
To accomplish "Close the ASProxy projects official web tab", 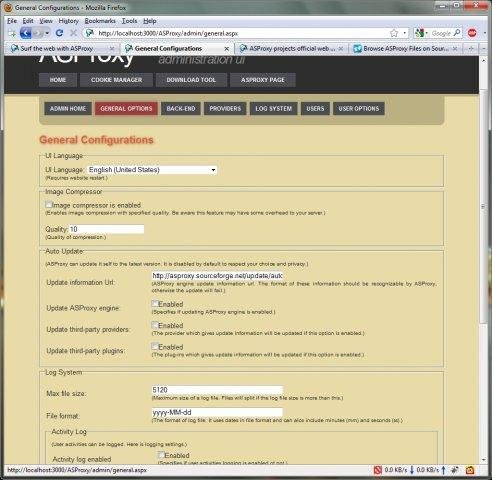I will (x=341, y=49).
